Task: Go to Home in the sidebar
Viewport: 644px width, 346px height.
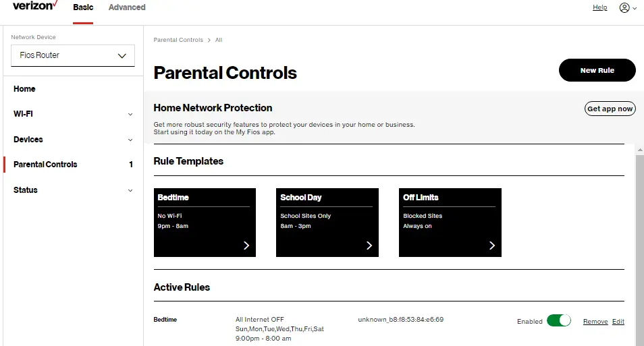Action: tap(24, 88)
